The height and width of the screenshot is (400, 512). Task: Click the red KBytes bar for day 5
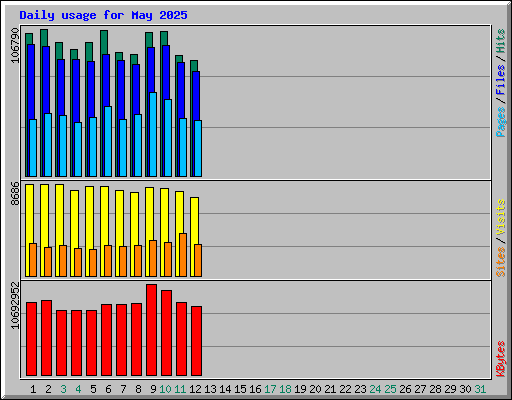pyautogui.click(x=91, y=343)
